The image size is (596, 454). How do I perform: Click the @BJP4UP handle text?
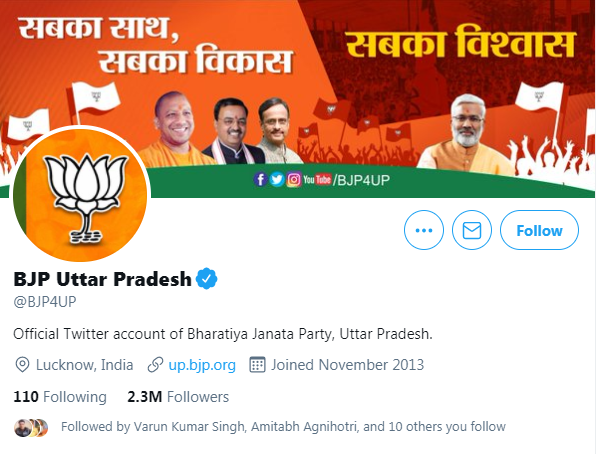coord(45,302)
